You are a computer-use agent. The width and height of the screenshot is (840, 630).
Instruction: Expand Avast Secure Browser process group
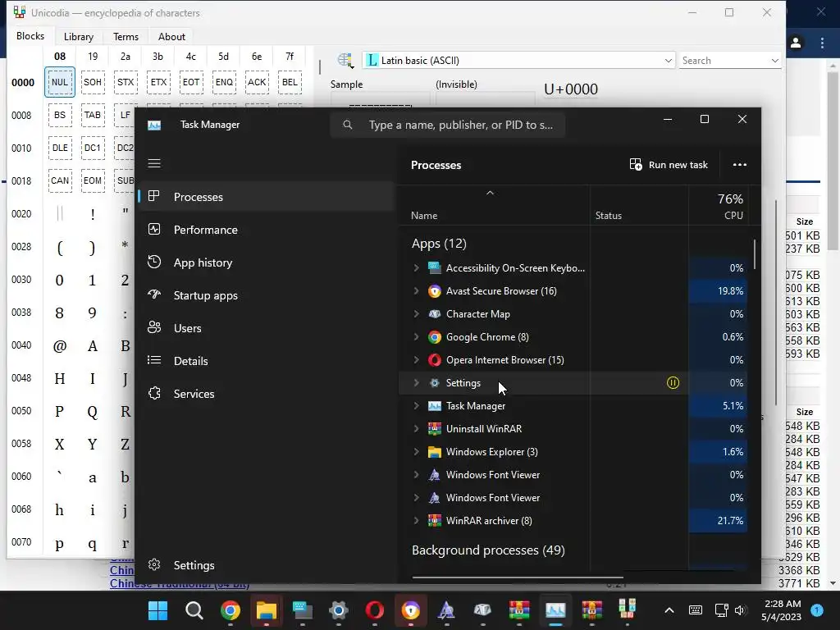click(x=416, y=291)
